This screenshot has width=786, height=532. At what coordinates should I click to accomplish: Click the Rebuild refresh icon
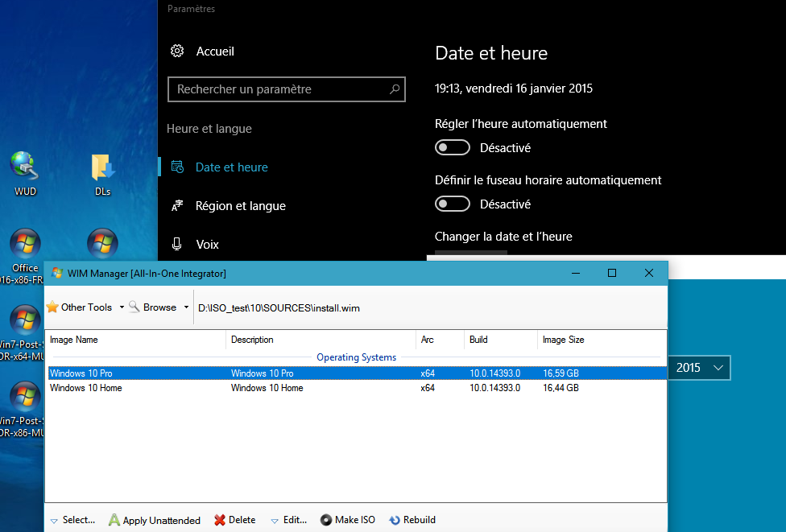coord(395,520)
